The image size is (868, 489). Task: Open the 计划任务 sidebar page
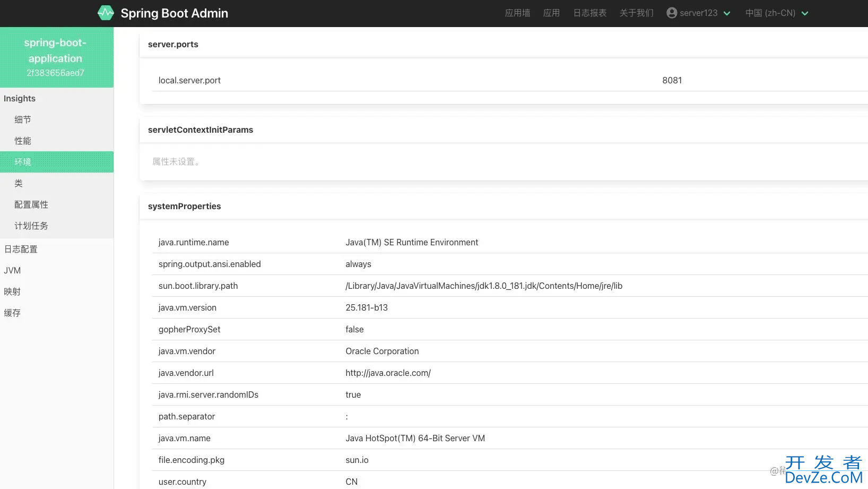pyautogui.click(x=57, y=226)
